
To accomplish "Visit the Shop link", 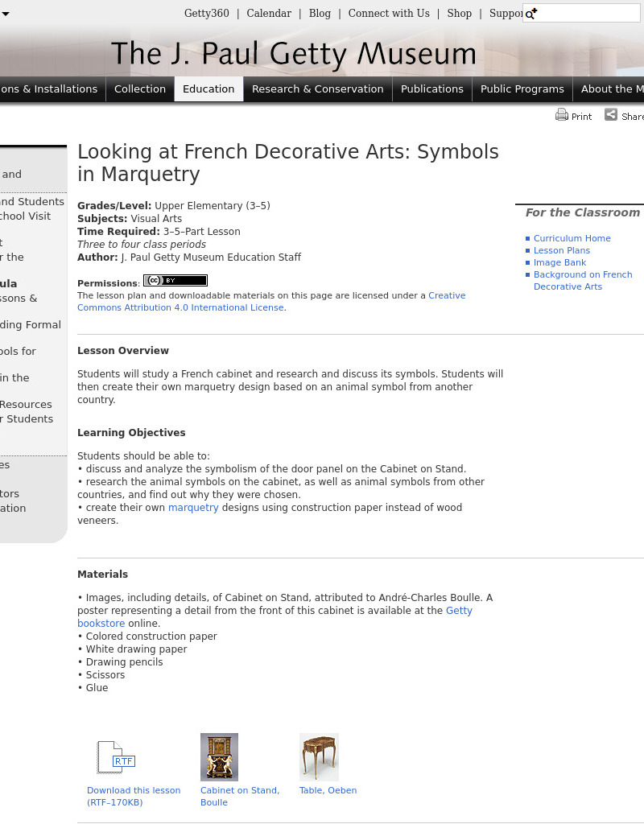I will pos(460,13).
